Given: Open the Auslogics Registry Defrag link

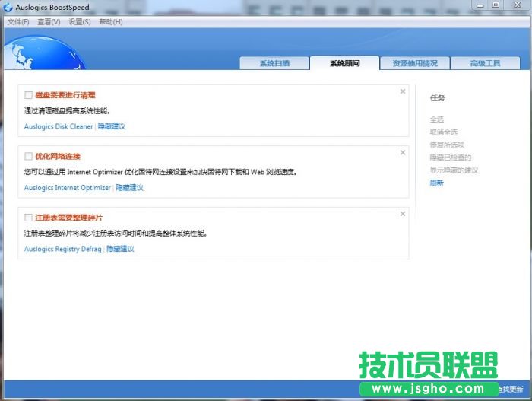Looking at the screenshot, I should pyautogui.click(x=62, y=249).
